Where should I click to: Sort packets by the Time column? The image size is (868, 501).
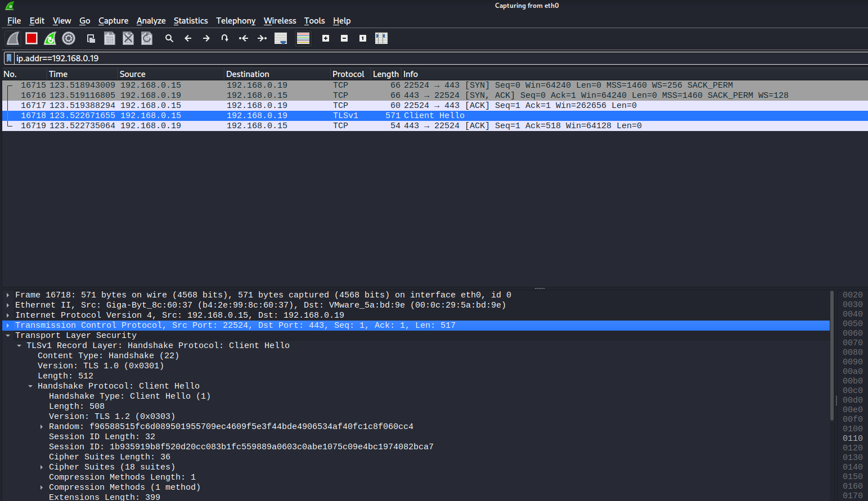coord(82,74)
